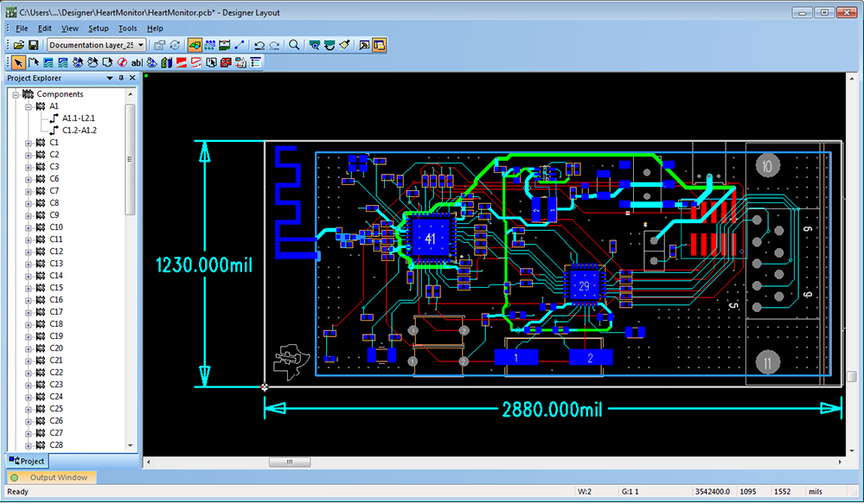Open the Output Window tab

tap(52, 477)
